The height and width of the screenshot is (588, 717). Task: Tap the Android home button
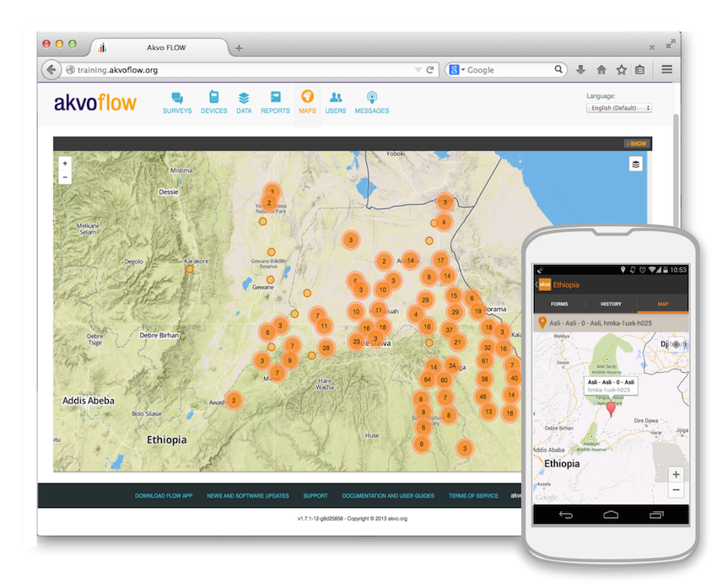pyautogui.click(x=611, y=515)
